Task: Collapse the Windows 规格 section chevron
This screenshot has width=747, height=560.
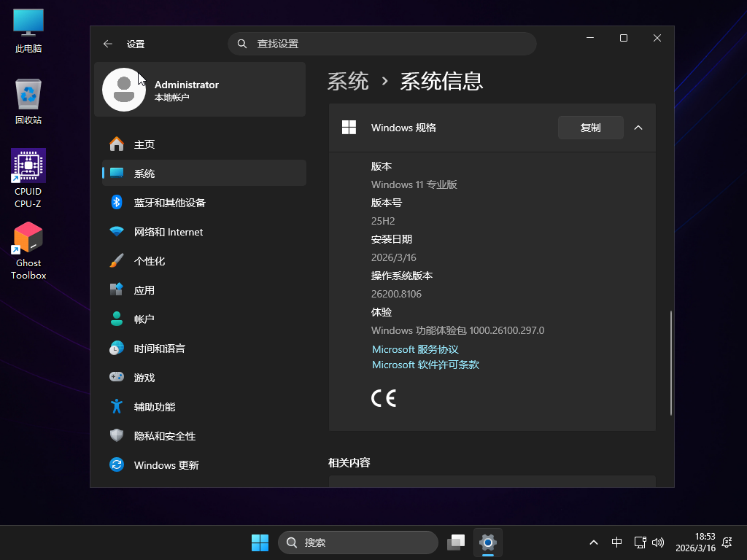Action: [x=638, y=128]
